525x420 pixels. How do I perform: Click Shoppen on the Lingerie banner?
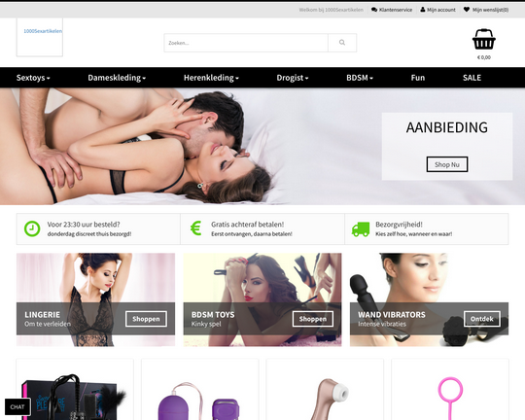[146, 319]
